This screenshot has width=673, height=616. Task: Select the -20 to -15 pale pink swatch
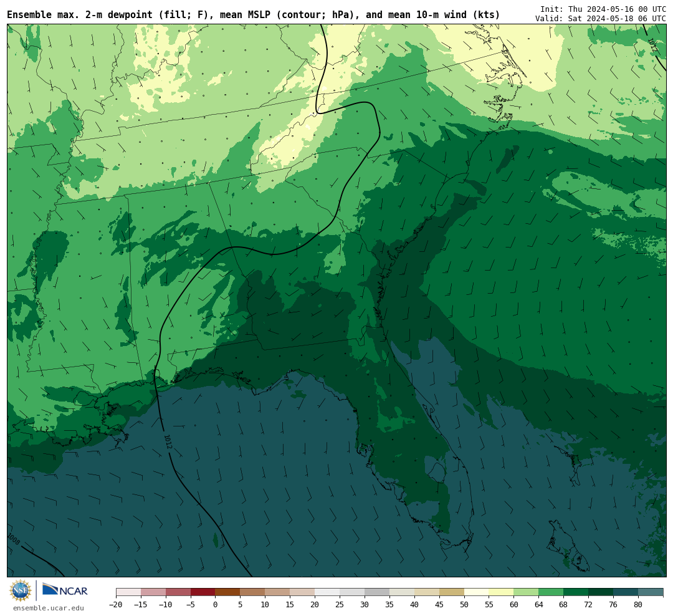[x=129, y=592]
